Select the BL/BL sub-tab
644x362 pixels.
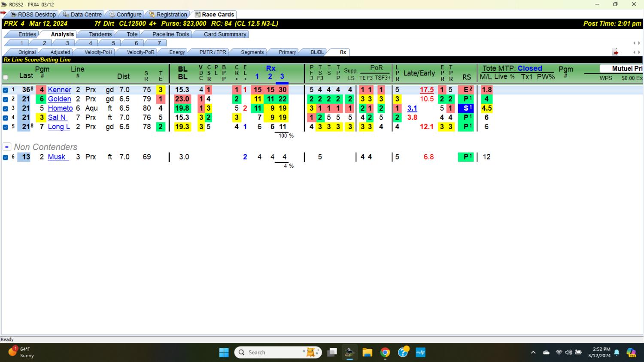tap(317, 52)
